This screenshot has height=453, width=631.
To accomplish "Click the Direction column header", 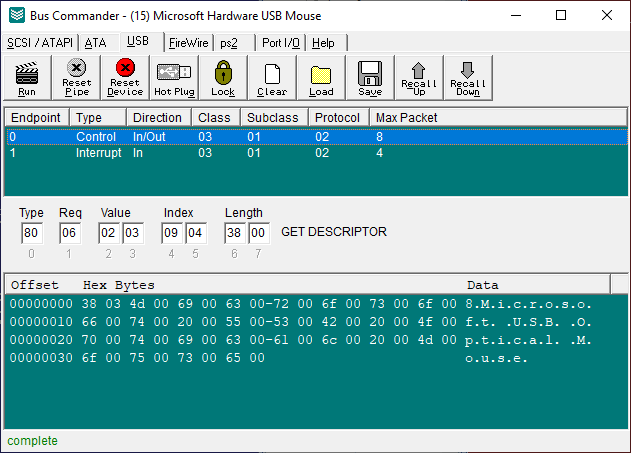I will 158,117.
